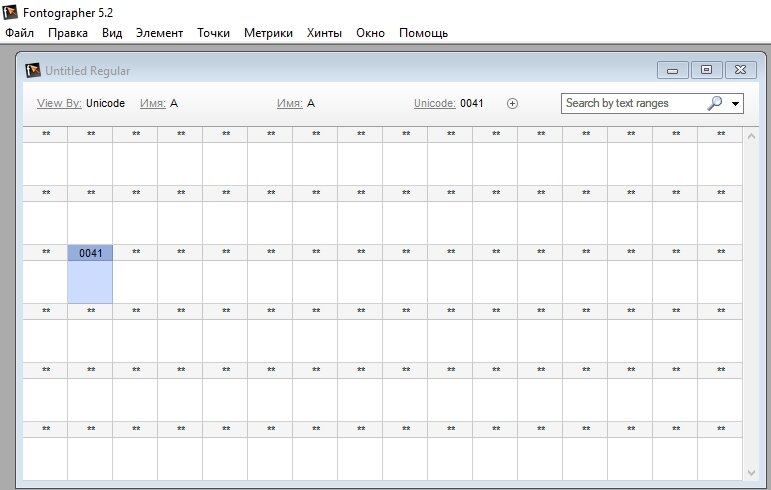Click the magnifier search icon
This screenshot has width=771, height=490.
pos(714,103)
